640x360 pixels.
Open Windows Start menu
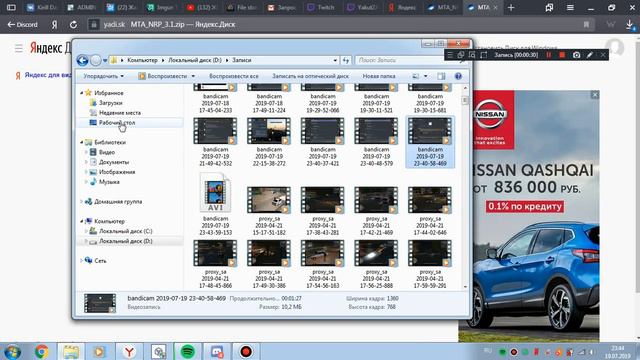(x=13, y=352)
